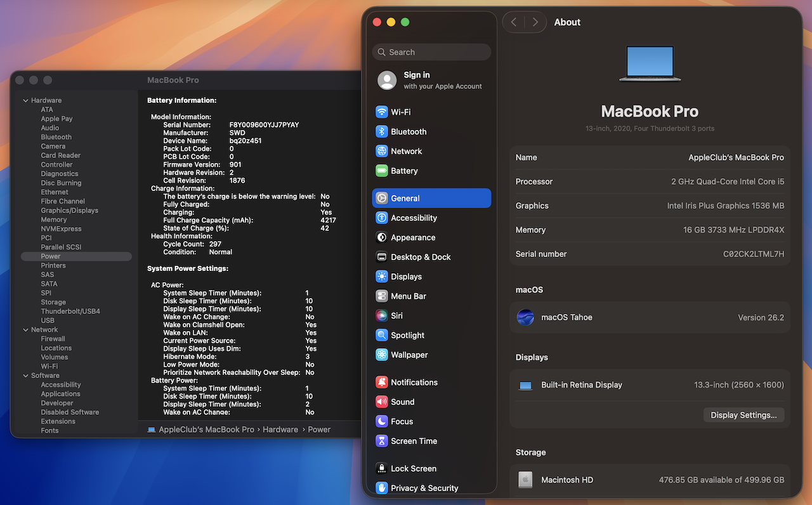Collapse the Hardware tree section

coord(26,100)
